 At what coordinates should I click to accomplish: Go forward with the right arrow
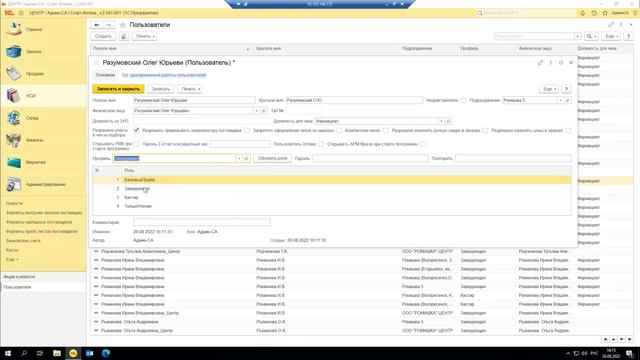coord(109,25)
